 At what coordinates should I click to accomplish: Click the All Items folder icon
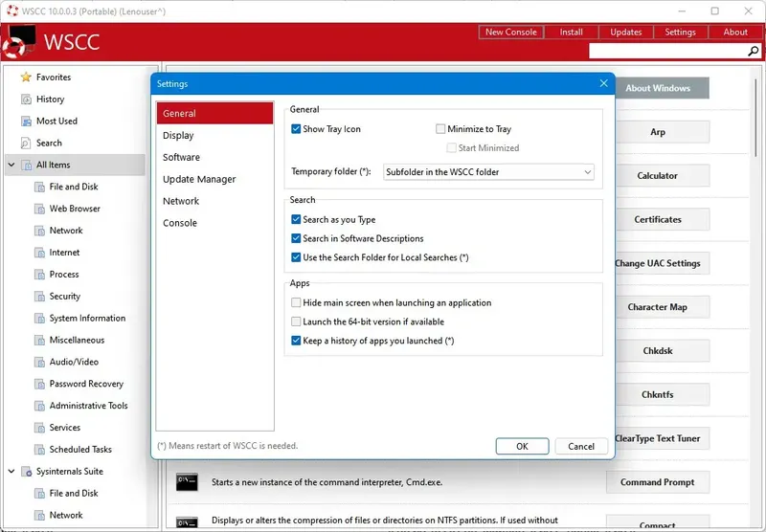point(27,165)
